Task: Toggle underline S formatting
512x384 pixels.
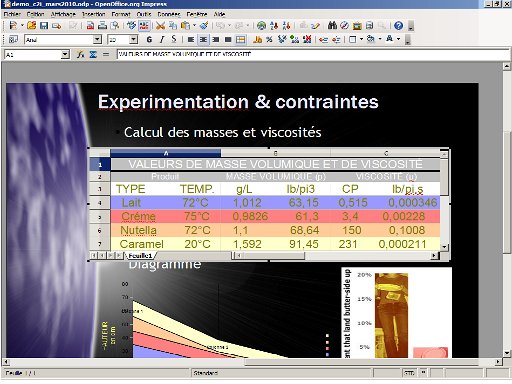Action: [174, 40]
